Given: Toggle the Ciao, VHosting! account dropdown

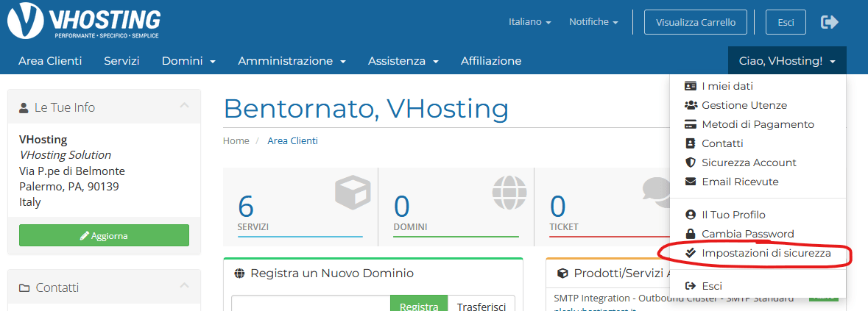Looking at the screenshot, I should point(787,61).
